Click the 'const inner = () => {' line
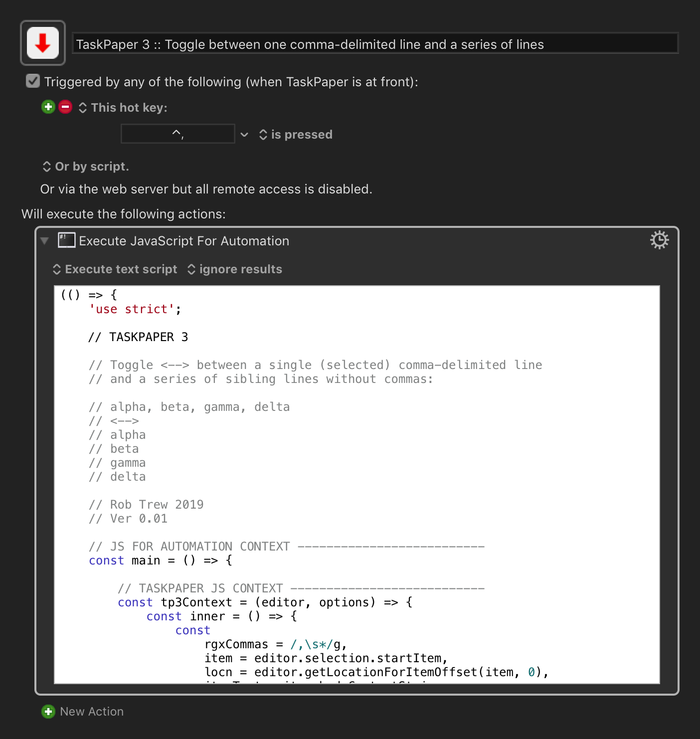This screenshot has width=700, height=739. tap(222, 616)
